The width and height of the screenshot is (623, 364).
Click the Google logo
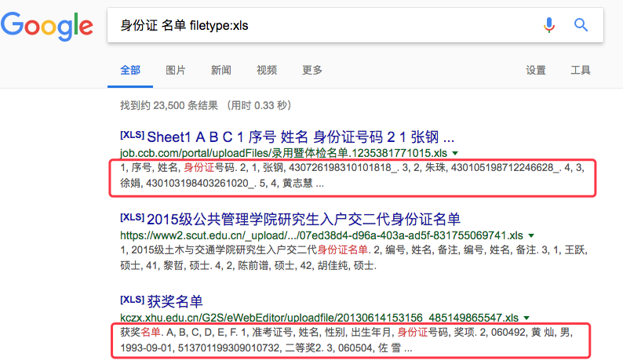pos(47,26)
